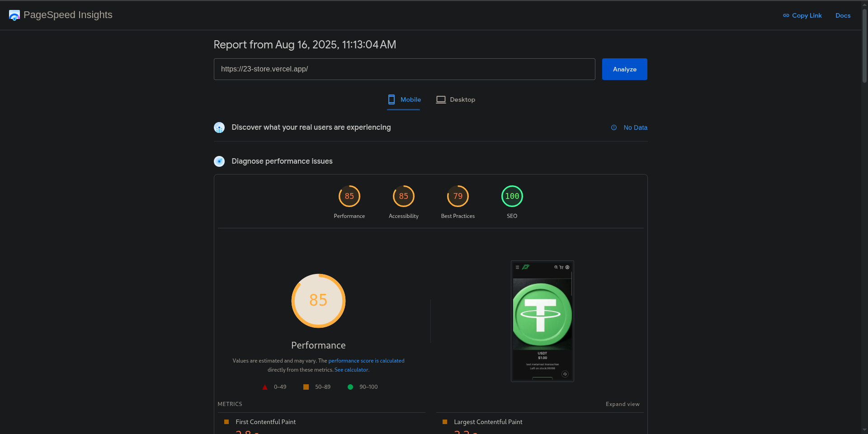This screenshot has height=434, width=868.
Task: Click the URL input field
Action: (x=405, y=69)
